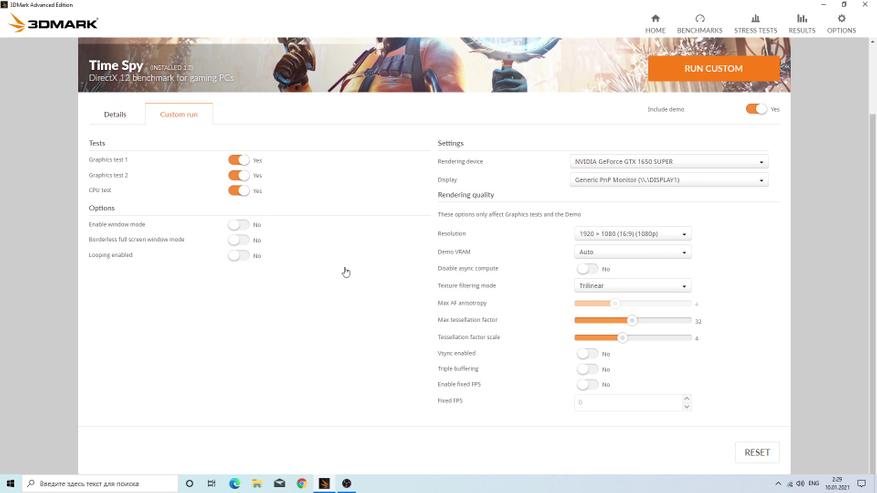Click the RUN CUSTOM button
This screenshot has width=877, height=493.
click(713, 68)
